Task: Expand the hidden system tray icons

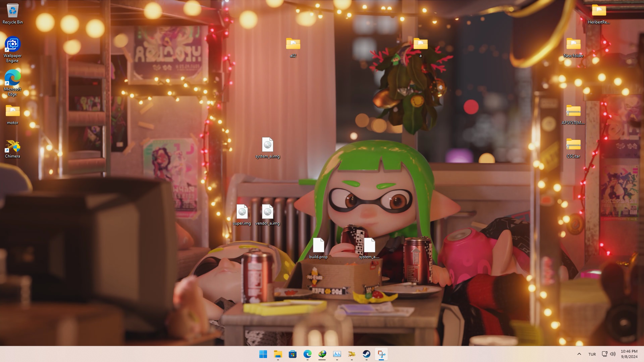Action: click(579, 354)
